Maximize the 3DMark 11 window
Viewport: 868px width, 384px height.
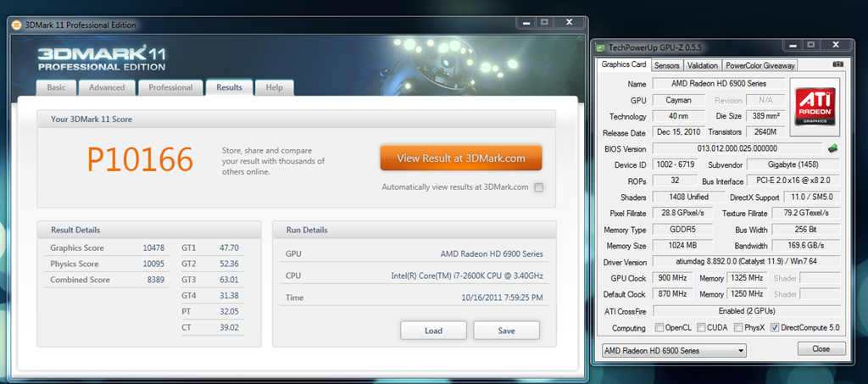point(545,22)
